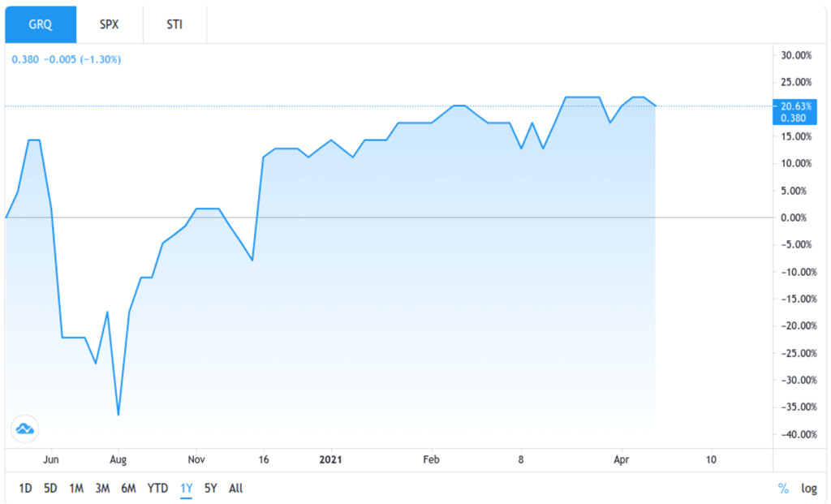The width and height of the screenshot is (831, 504).
Task: Enable log scale
Action: [x=809, y=489]
